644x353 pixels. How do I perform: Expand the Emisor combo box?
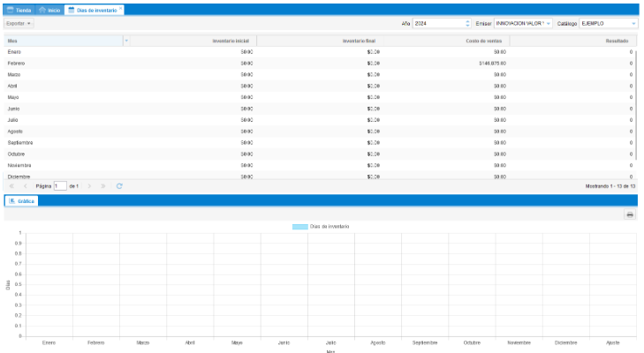[548, 23]
